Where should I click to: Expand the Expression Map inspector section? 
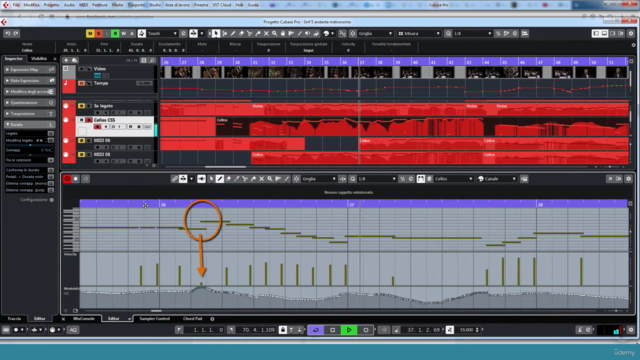[x=29, y=70]
